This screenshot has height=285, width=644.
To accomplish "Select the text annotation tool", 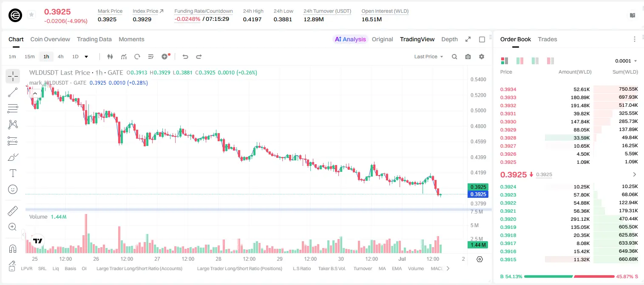I will 13,173.
